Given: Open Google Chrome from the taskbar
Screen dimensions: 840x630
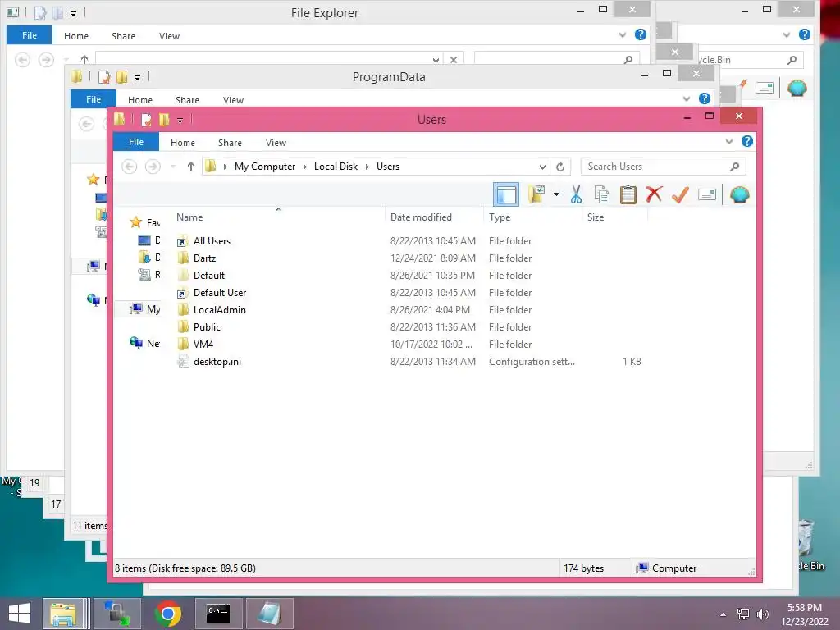Looking at the screenshot, I should pos(168,614).
